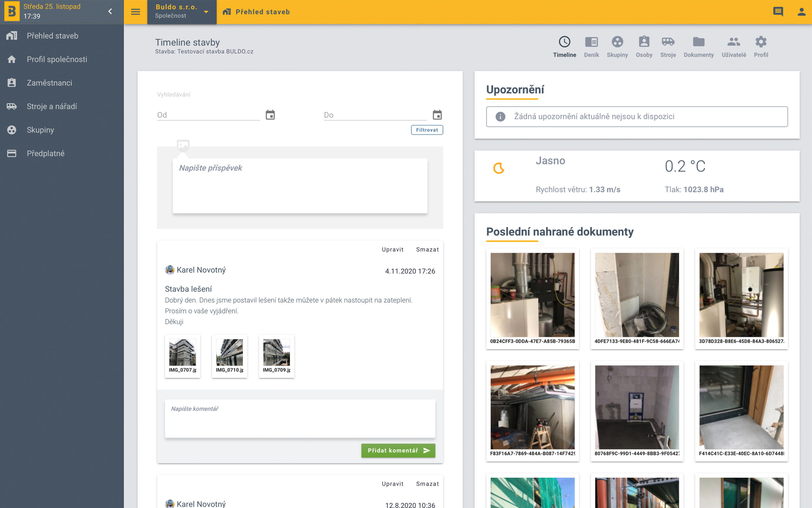Click Karel Novotný avatar on Stavba lešení post
Image resolution: width=812 pixels, height=508 pixels.
coord(170,270)
